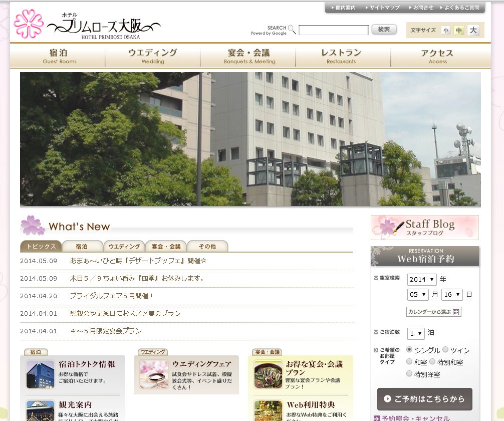Click the search magnifying glass icon
Viewport: 504px width, 421px height.
point(292,30)
